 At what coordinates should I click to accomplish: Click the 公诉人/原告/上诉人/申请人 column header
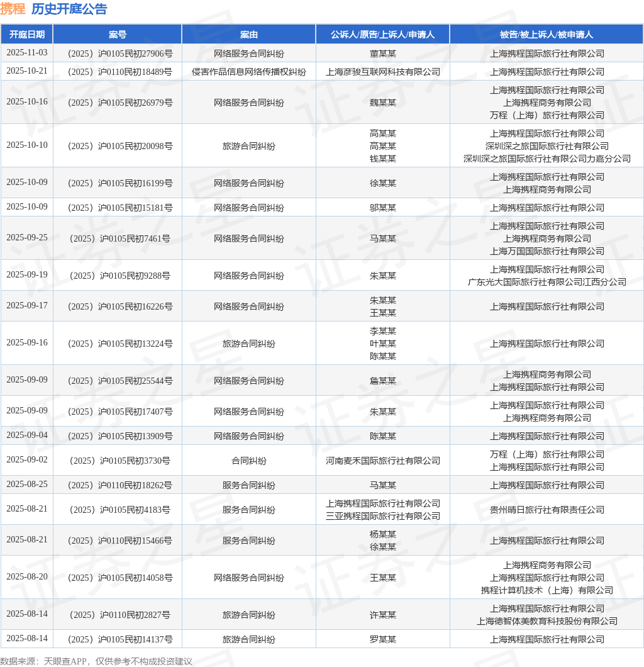pyautogui.click(x=382, y=35)
